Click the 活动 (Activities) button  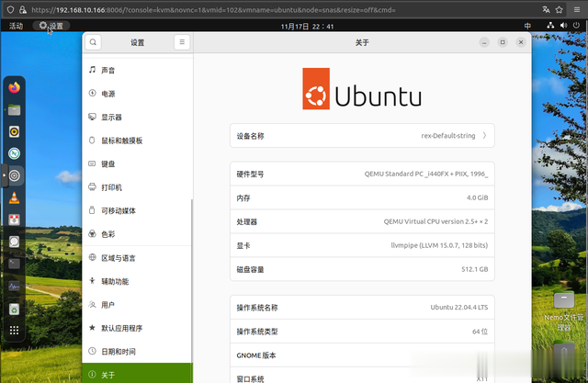(16, 26)
